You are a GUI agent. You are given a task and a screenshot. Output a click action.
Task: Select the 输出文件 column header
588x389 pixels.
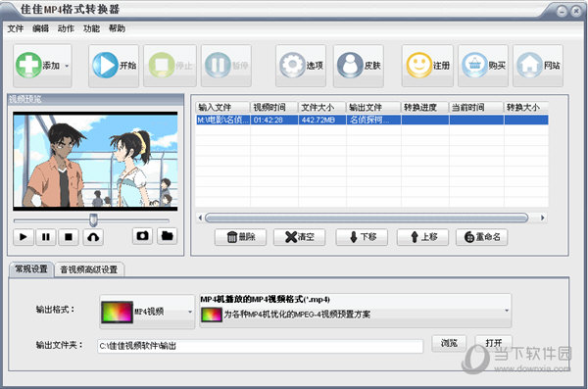pos(373,107)
